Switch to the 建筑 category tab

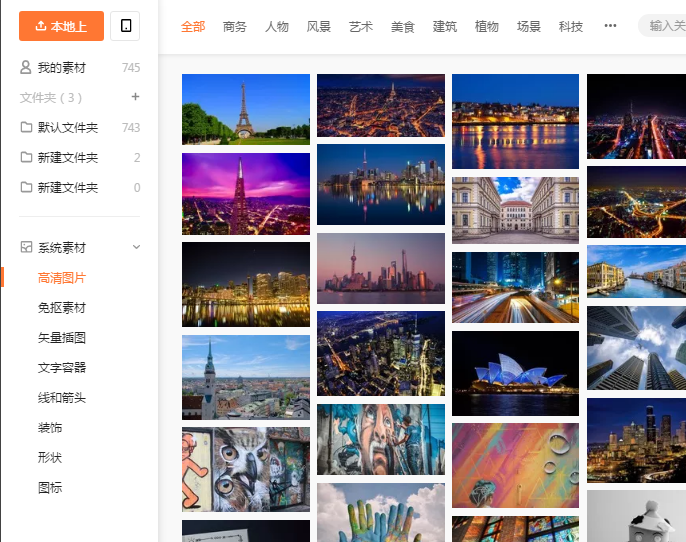click(x=445, y=27)
